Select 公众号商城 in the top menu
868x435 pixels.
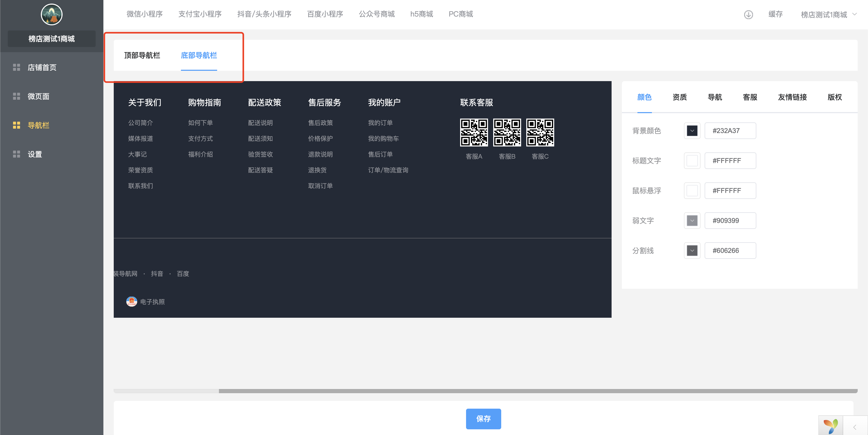(x=376, y=14)
